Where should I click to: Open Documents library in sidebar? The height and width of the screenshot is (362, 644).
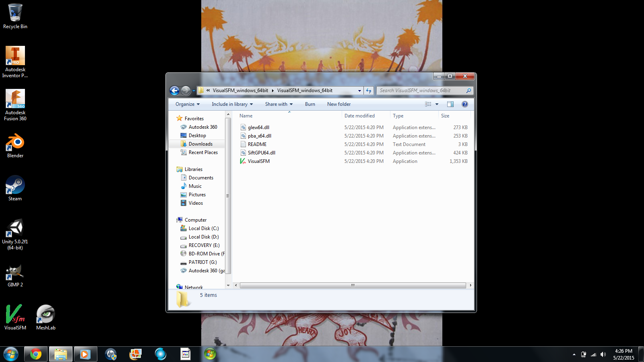[x=201, y=178]
